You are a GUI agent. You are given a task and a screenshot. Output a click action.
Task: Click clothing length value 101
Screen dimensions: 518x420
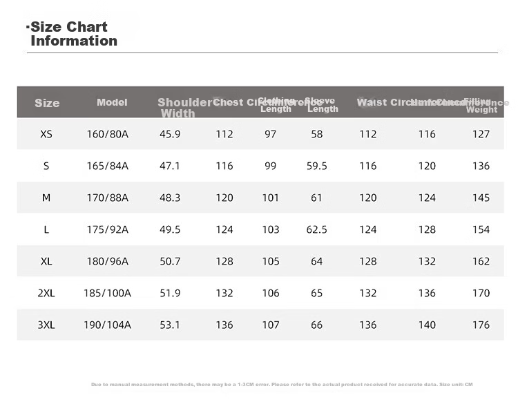coord(271,198)
